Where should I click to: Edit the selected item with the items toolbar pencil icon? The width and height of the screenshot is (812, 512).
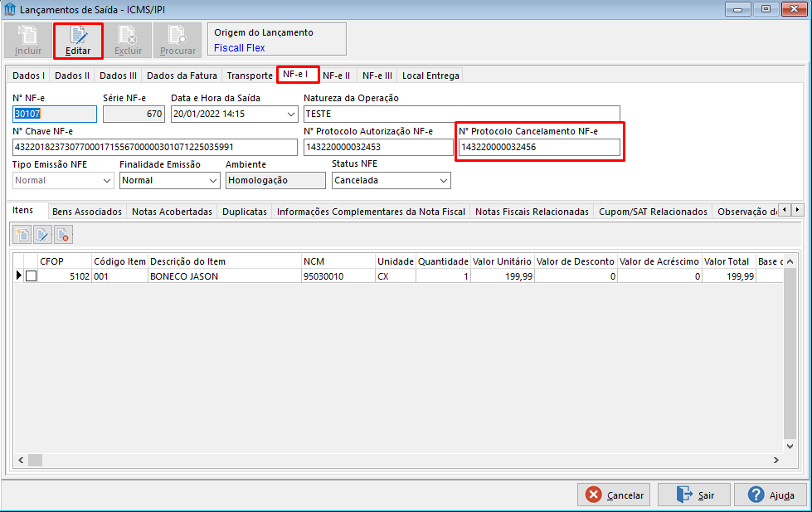(42, 235)
